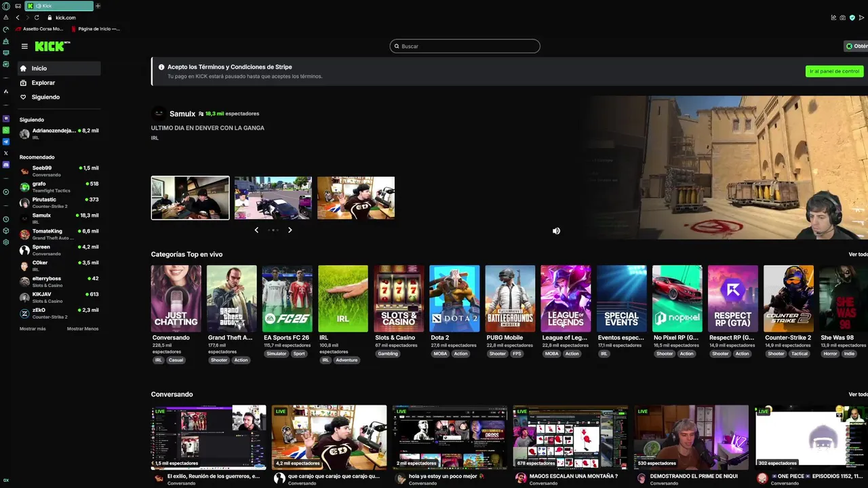This screenshot has width=868, height=488.
Task: Click the Simulator tag under EA Sports FC 26
Action: pos(277,354)
